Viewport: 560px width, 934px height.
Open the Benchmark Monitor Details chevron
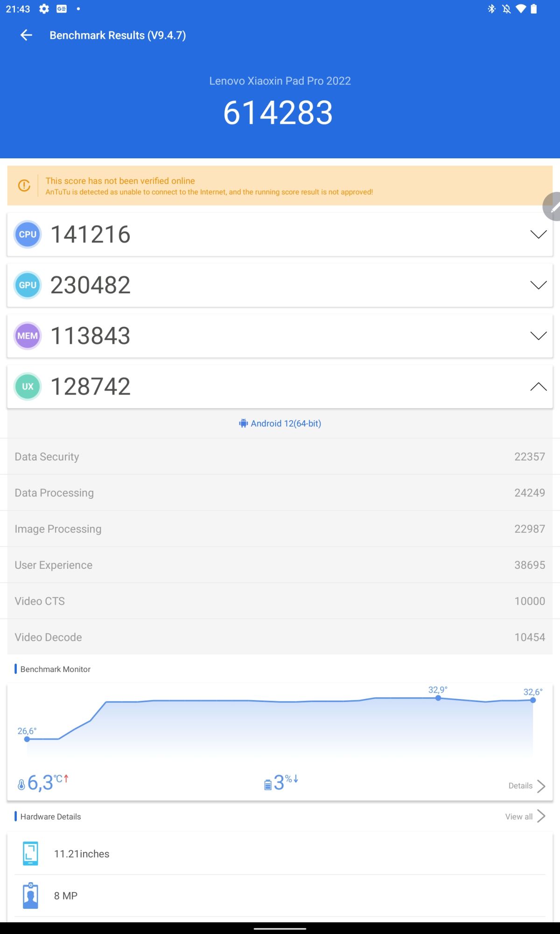point(541,786)
